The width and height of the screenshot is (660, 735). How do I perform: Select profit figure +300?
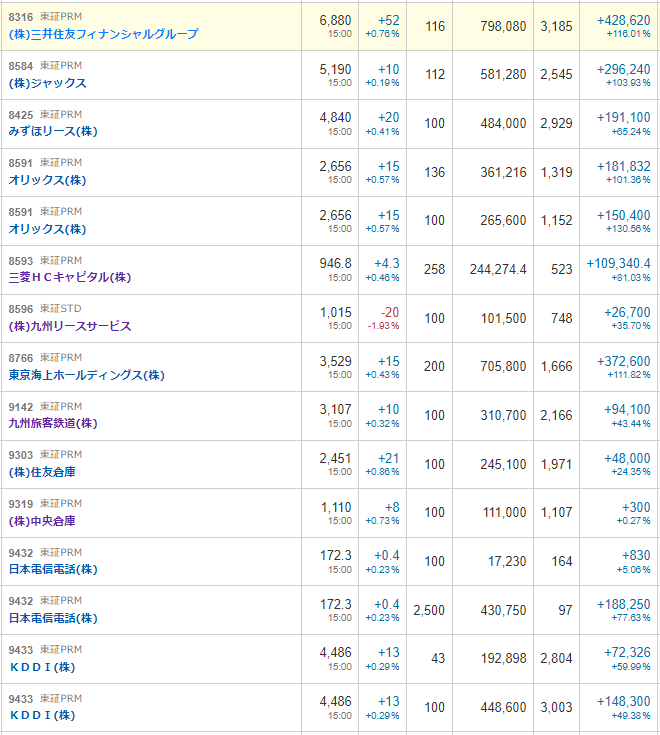[636, 508]
